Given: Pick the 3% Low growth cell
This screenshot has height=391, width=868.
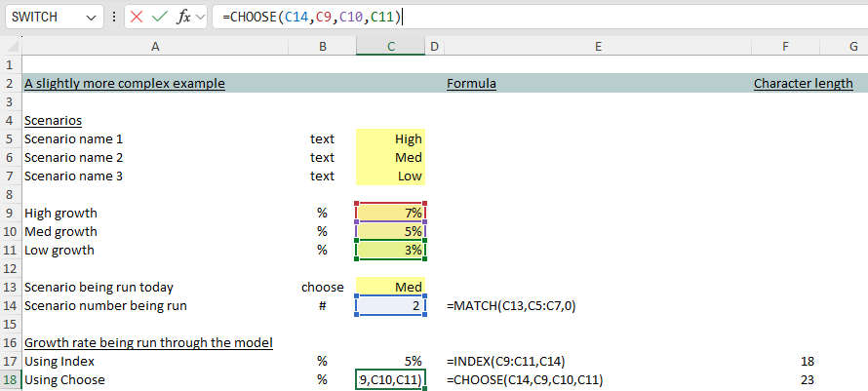Looking at the screenshot, I should point(390,251).
